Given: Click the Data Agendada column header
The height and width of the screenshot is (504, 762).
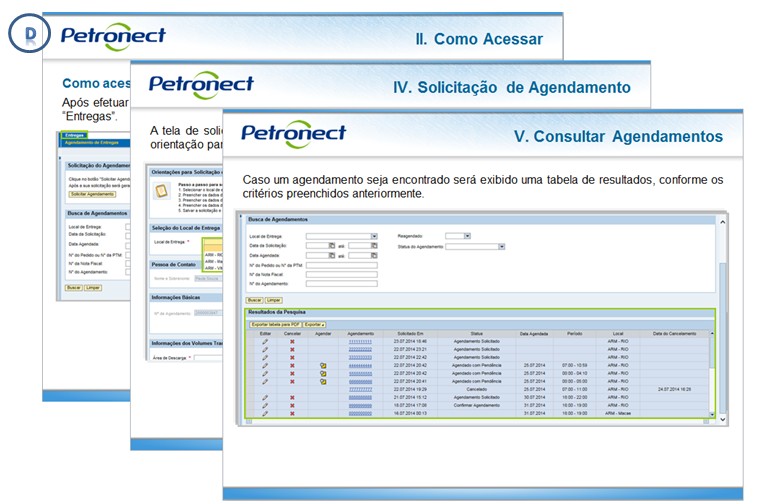Looking at the screenshot, I should [534, 334].
